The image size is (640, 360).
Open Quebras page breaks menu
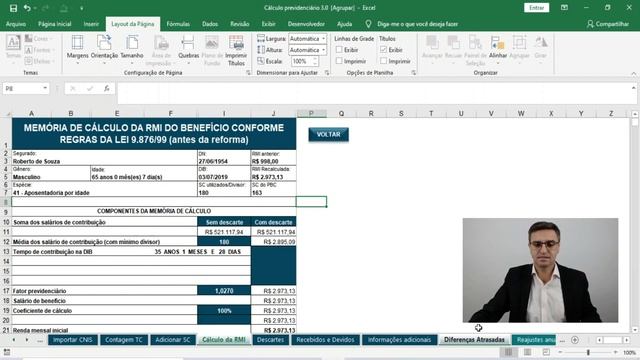tap(188, 50)
